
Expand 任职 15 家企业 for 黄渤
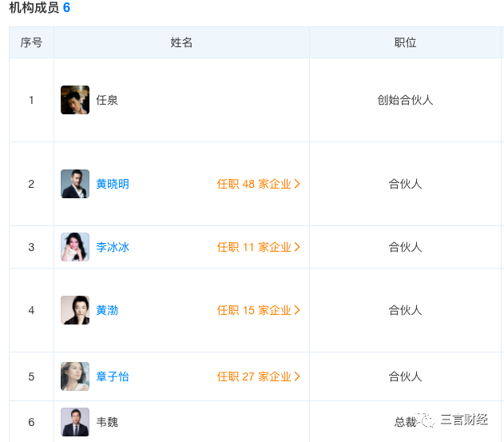[x=258, y=310]
